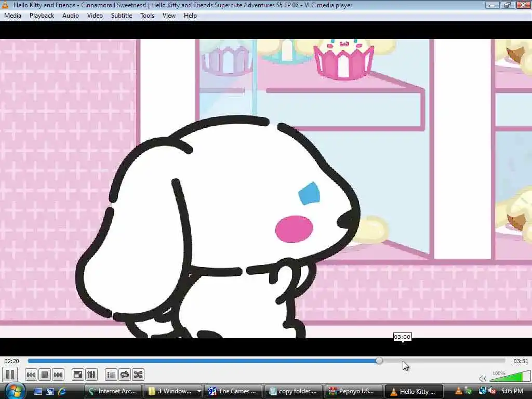Image resolution: width=532 pixels, height=399 pixels.
Task: Switch to The Games ... taskbar window
Action: click(233, 391)
